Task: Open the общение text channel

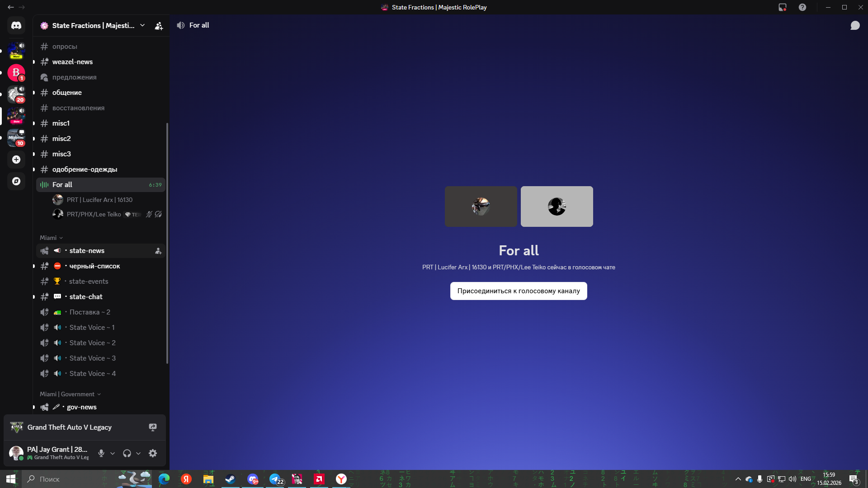Action: (x=67, y=93)
